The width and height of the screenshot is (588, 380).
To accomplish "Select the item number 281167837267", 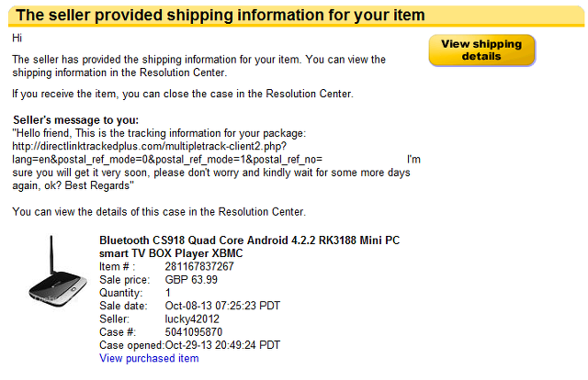I will pyautogui.click(x=199, y=266).
